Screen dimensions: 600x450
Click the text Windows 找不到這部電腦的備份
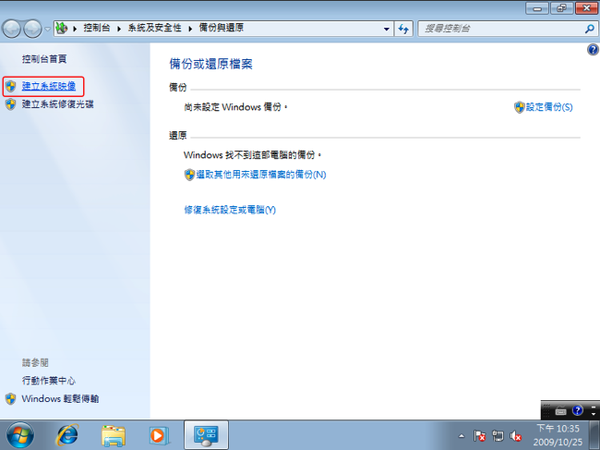(x=253, y=155)
